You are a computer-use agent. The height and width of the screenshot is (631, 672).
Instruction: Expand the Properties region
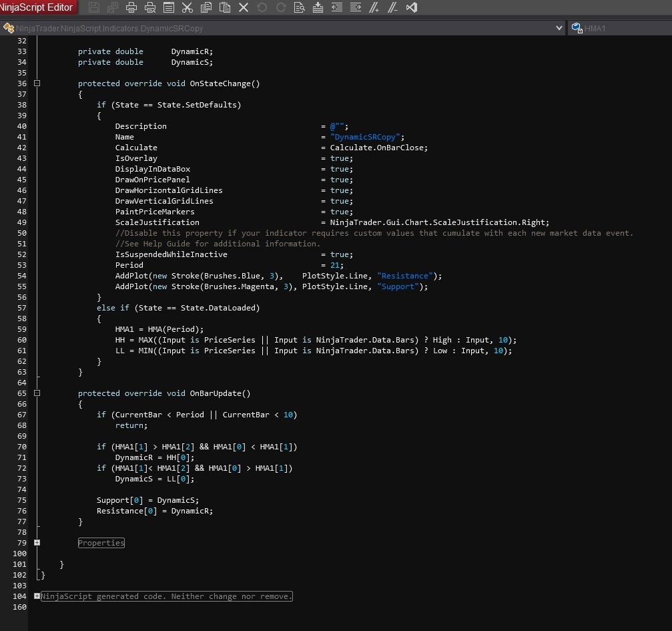point(37,543)
